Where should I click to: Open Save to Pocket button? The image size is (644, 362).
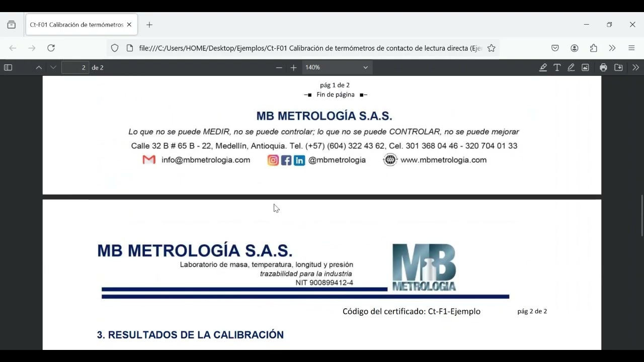click(x=555, y=48)
